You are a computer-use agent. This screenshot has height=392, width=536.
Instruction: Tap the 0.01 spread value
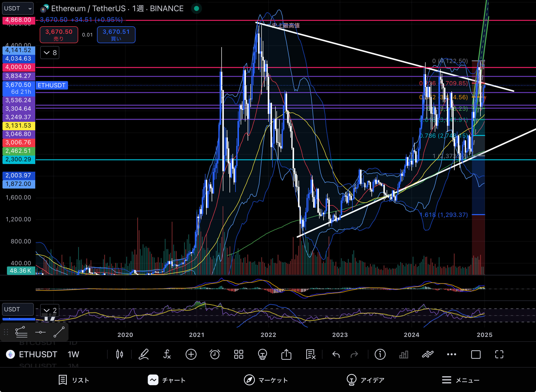pos(87,35)
